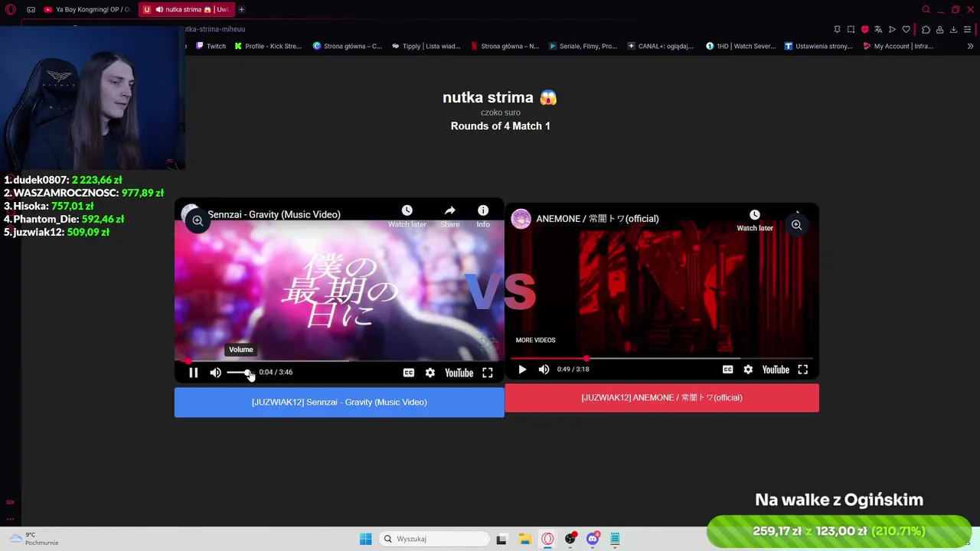Open extensions cube icon in toolbar
The height and width of the screenshot is (551, 980).
pos(926,29)
